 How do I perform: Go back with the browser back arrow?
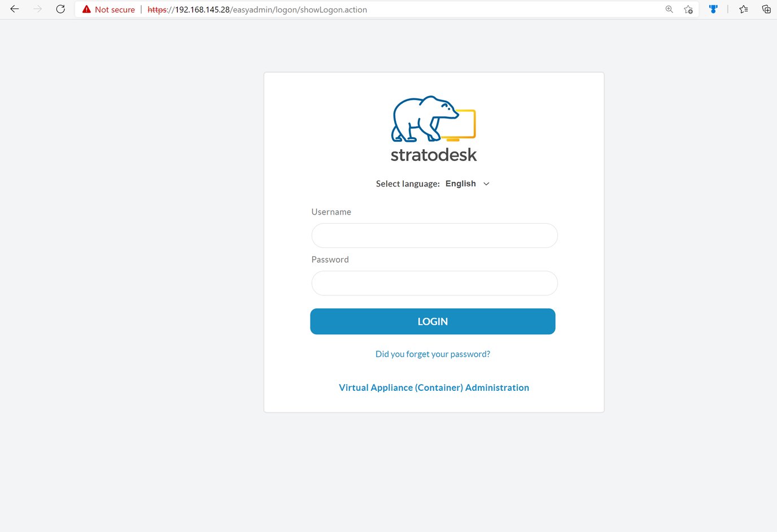tap(15, 10)
